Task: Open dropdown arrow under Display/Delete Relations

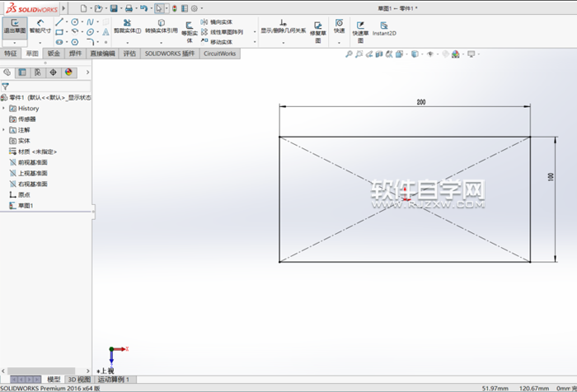Action: click(284, 43)
